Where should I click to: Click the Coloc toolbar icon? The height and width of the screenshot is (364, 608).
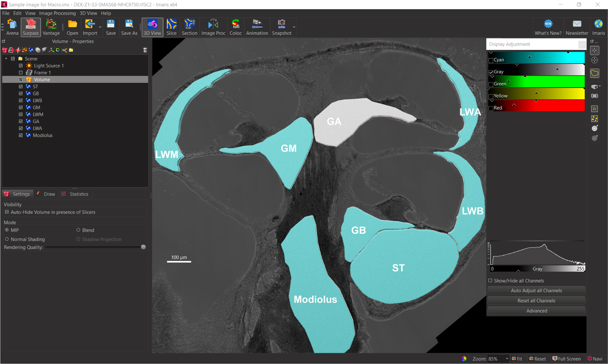[x=235, y=27]
